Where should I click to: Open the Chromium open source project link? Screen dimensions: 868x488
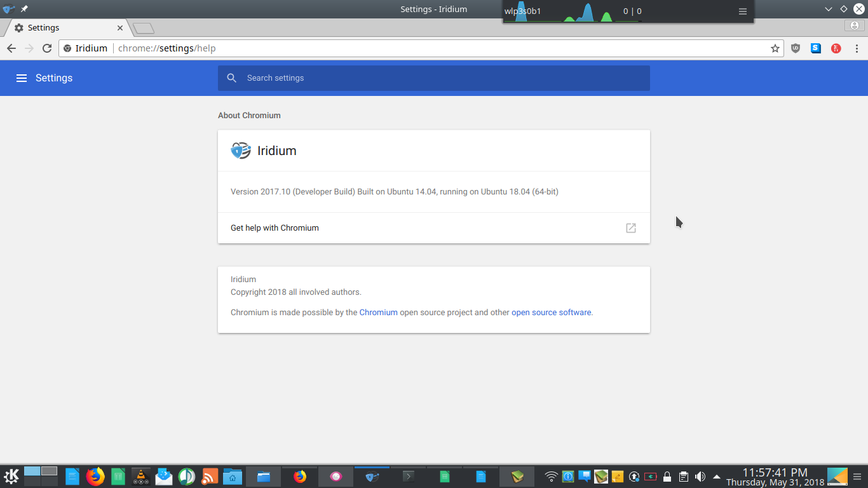pos(379,313)
